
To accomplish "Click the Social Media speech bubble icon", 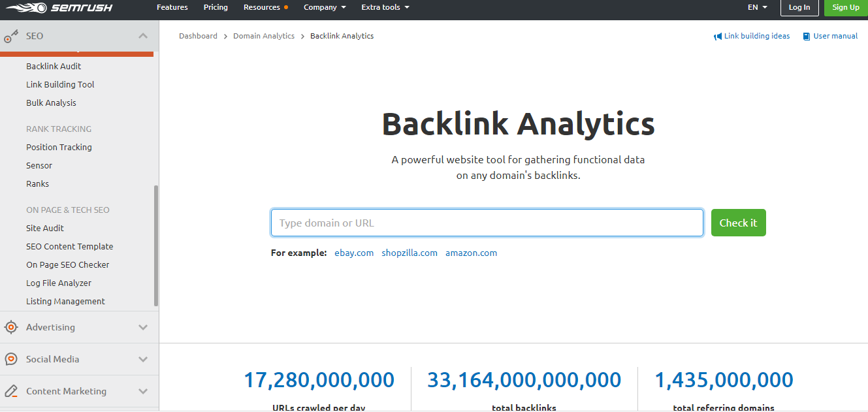I will click(x=11, y=359).
